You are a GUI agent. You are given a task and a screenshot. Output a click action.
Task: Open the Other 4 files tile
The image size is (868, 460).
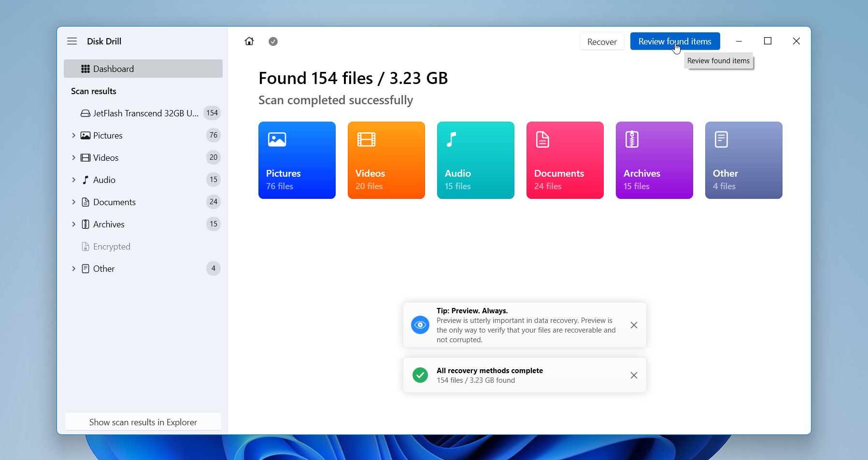[x=744, y=160]
